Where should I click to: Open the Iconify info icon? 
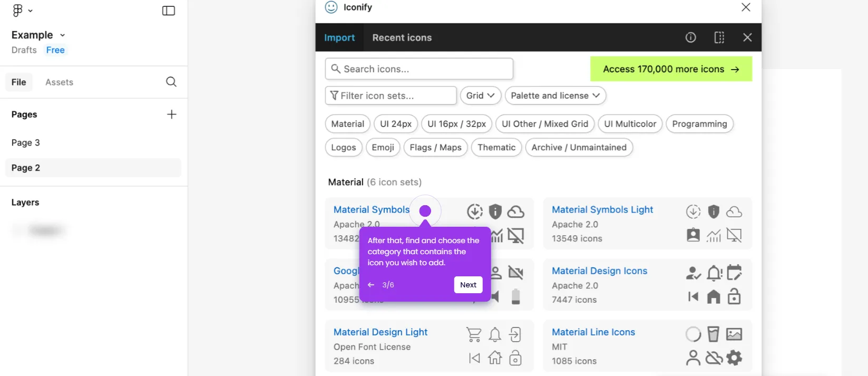(690, 37)
